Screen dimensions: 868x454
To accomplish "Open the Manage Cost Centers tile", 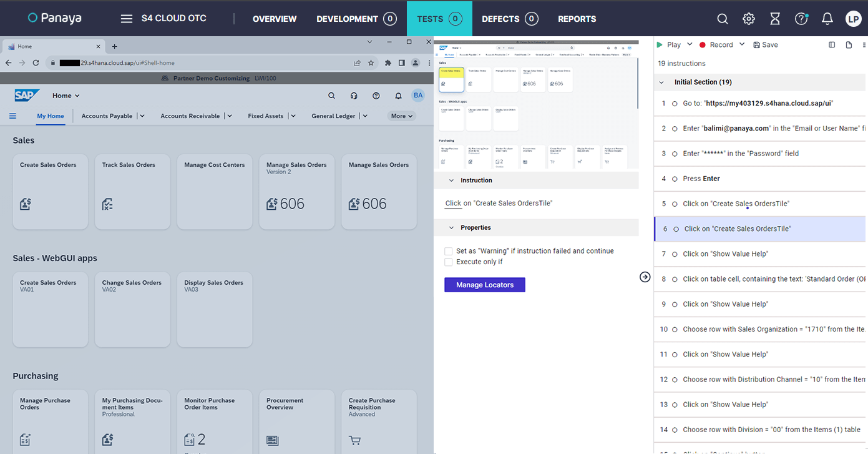I will 215,192.
